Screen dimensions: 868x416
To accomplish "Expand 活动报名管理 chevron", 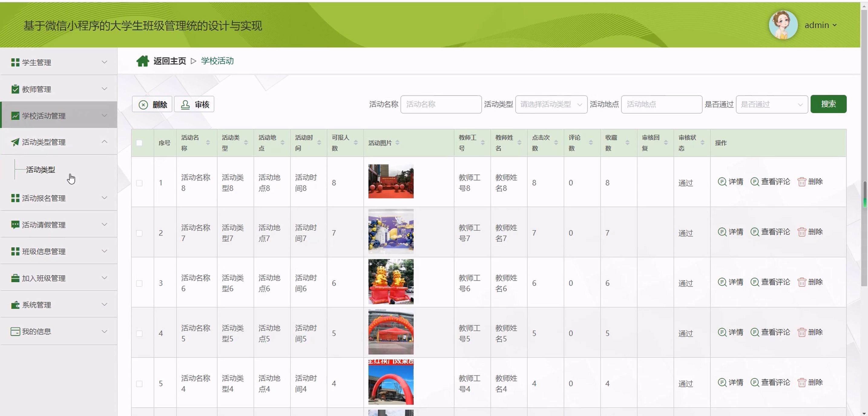I will tap(104, 197).
